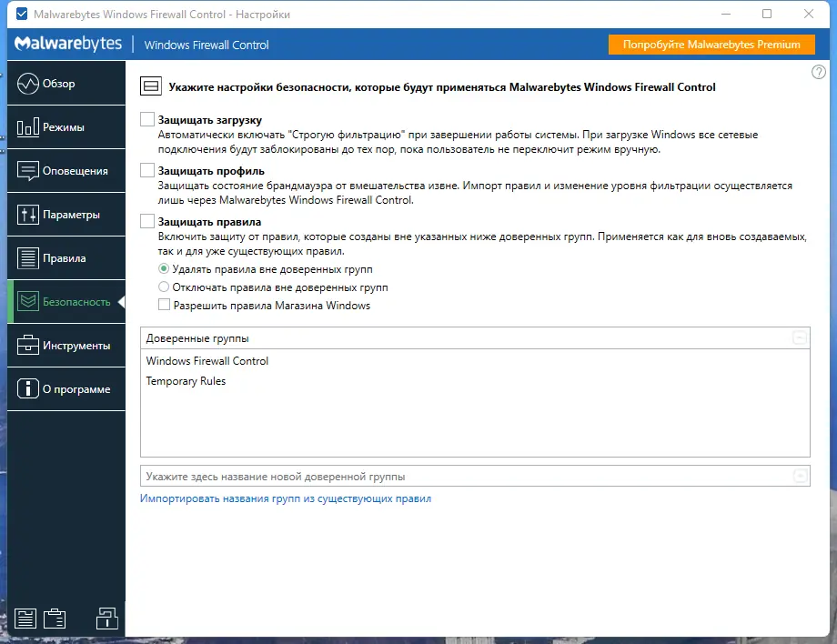Close the Malwarebytes settings window

pos(809,14)
